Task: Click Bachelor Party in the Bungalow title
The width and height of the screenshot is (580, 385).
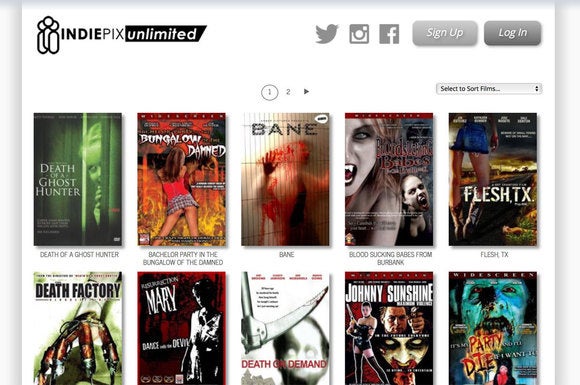Action: 183,259
